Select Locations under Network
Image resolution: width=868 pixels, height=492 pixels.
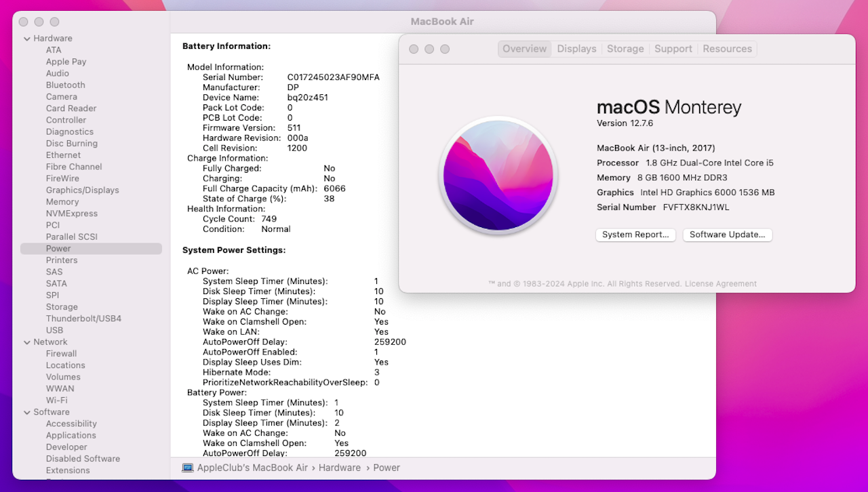tap(65, 365)
